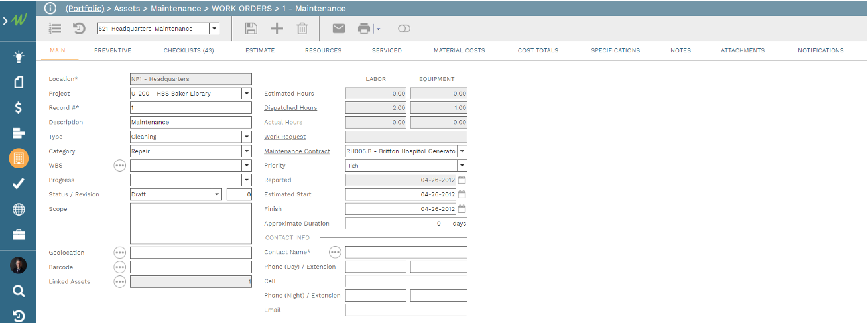Open the Project dropdown for HBS Baker Library
This screenshot has height=325, width=868.
(x=247, y=94)
